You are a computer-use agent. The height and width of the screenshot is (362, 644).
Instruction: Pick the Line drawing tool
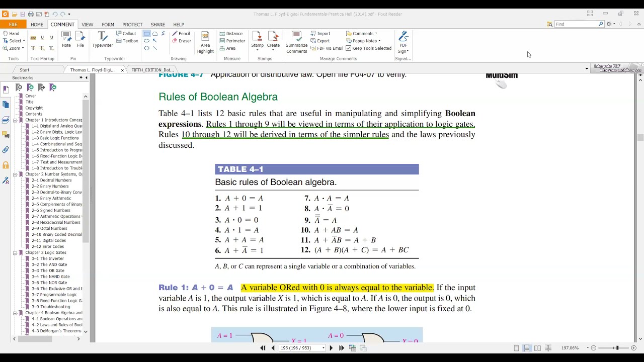tap(155, 48)
